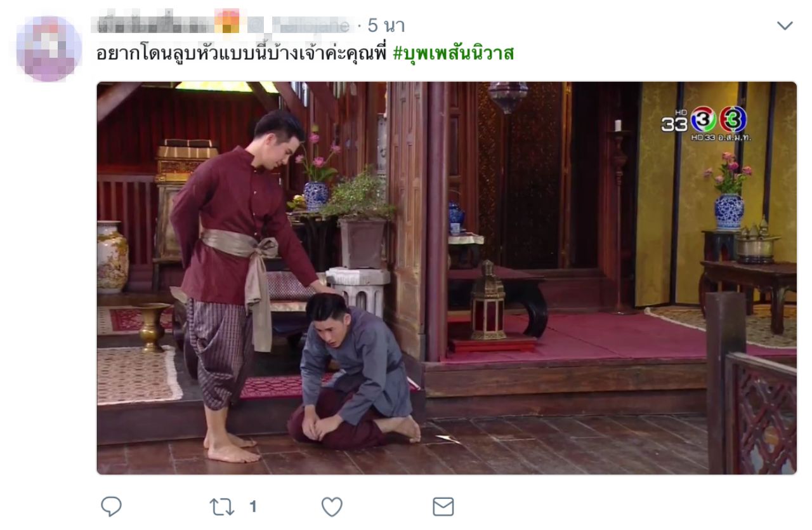Image resolution: width=812 pixels, height=530 pixels.
Task: Click the standing man in the red shirt
Action: pos(241,279)
